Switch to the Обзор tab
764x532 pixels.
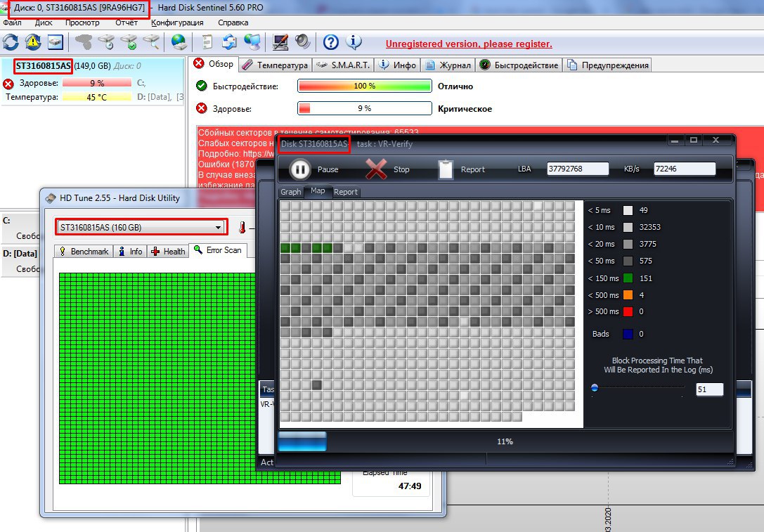pos(214,64)
